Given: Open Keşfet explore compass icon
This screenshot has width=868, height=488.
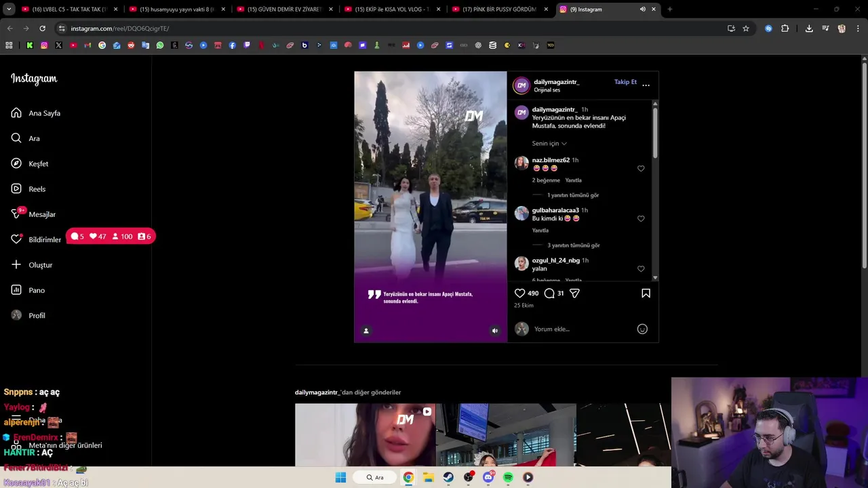Looking at the screenshot, I should point(16,163).
